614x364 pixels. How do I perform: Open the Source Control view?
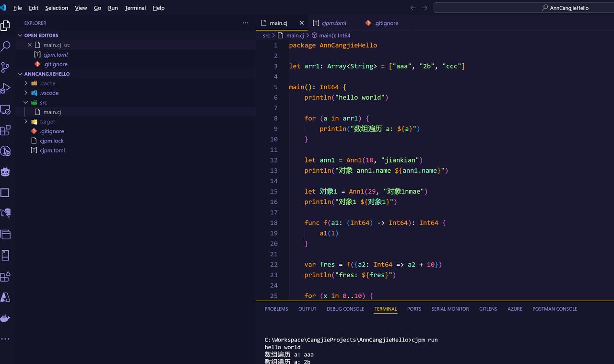tap(5, 68)
